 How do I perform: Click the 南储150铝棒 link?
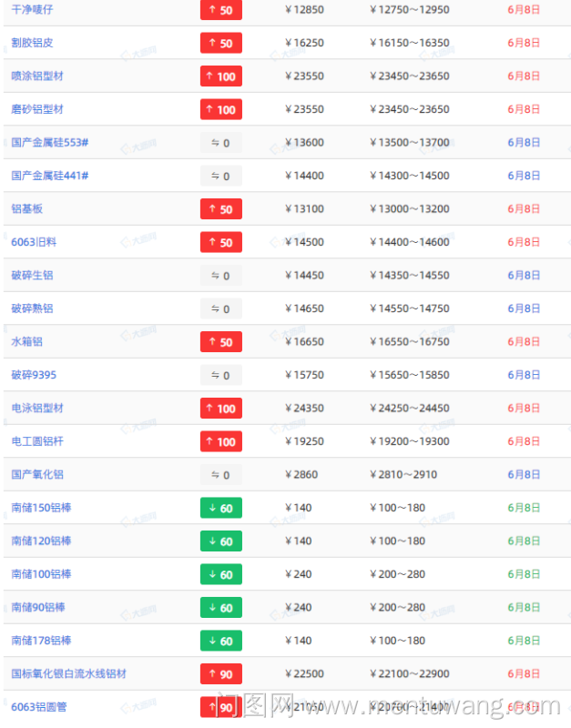pyautogui.click(x=41, y=508)
